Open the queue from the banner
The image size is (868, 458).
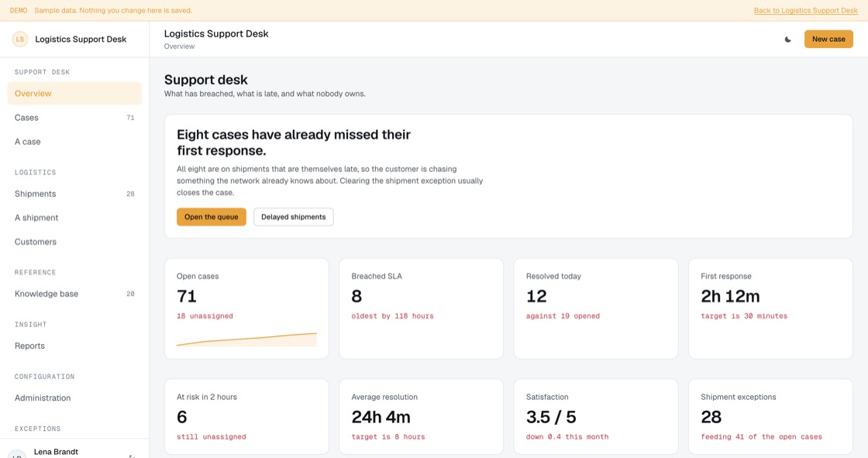[212, 217]
